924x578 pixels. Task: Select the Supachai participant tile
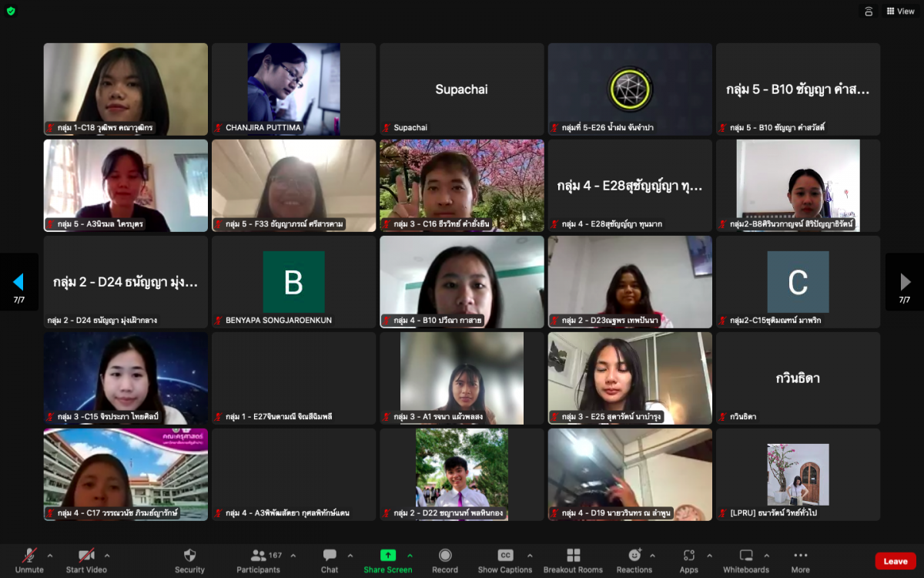pyautogui.click(x=461, y=89)
